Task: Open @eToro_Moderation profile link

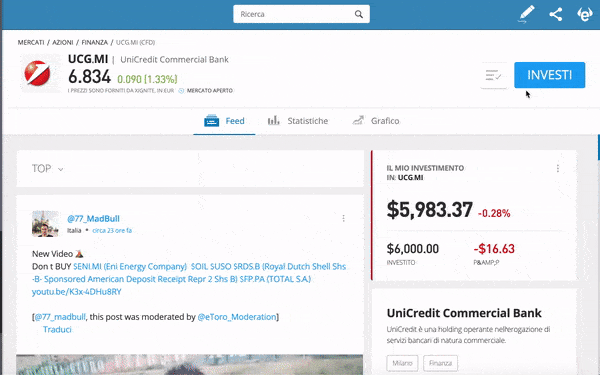Action: (x=237, y=317)
